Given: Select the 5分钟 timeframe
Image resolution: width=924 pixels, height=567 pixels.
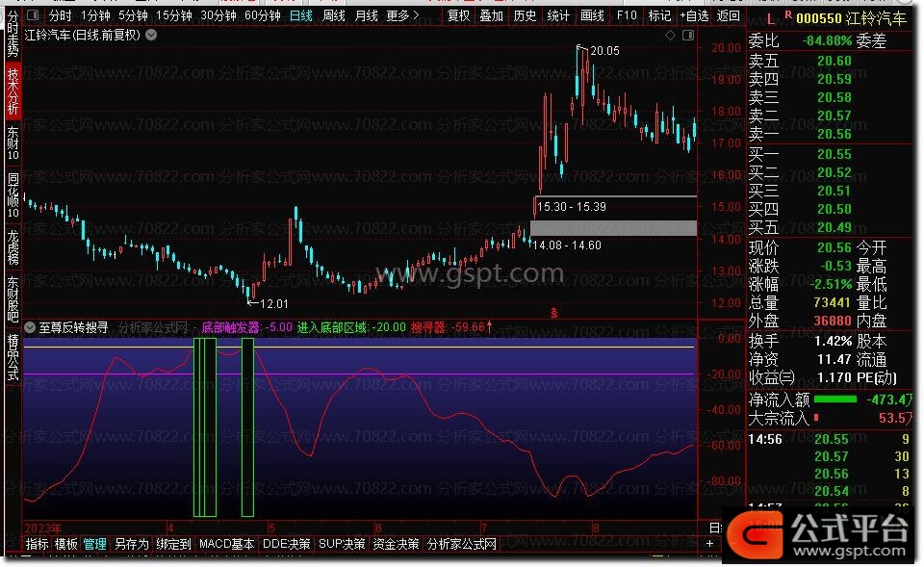Looking at the screenshot, I should pos(133,15).
